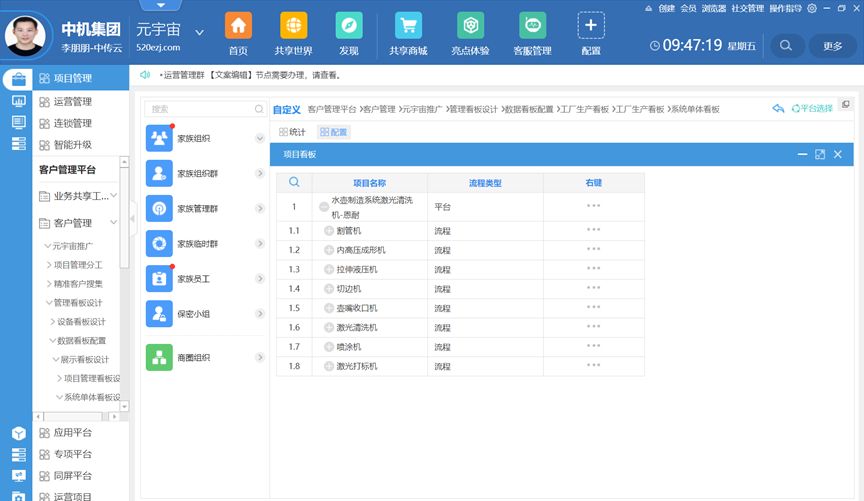864x501 pixels.
Task: Expand 家族组织 dropdown arrow
Action: (259, 138)
